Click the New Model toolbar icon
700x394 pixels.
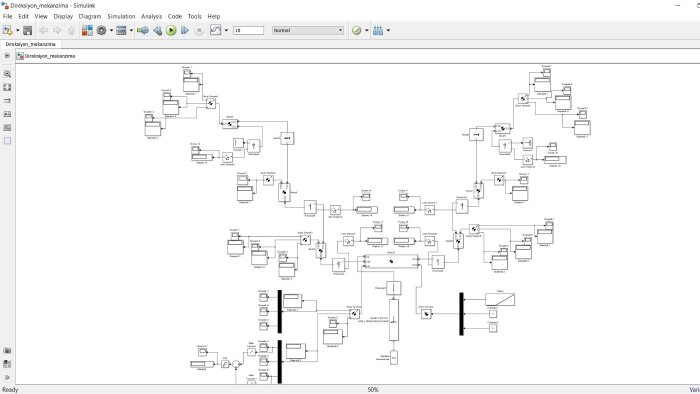click(7, 30)
